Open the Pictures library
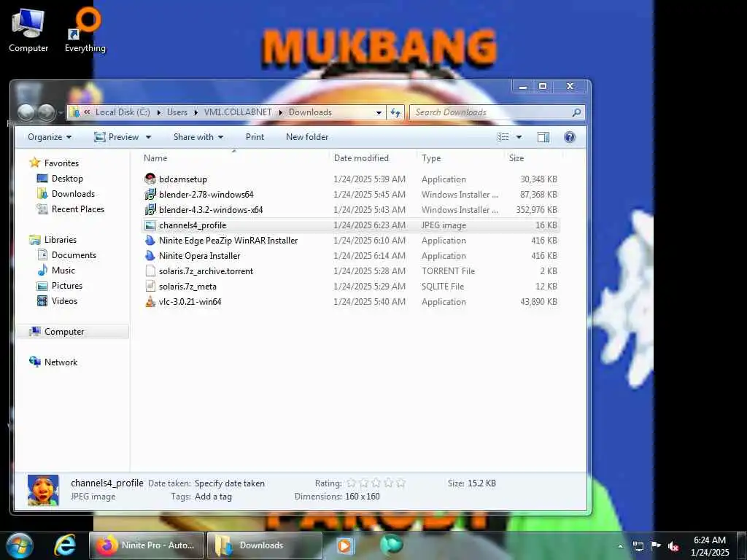This screenshot has height=560, width=747. [66, 286]
